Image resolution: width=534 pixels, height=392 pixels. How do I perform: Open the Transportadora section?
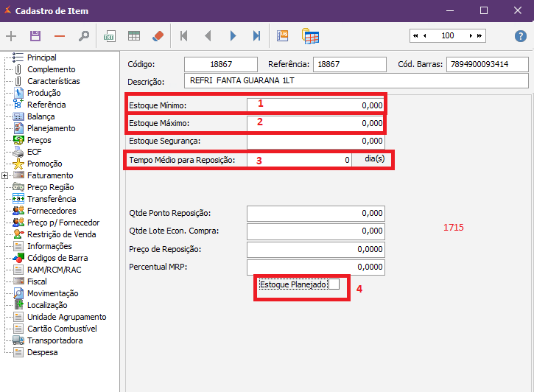[x=55, y=340]
